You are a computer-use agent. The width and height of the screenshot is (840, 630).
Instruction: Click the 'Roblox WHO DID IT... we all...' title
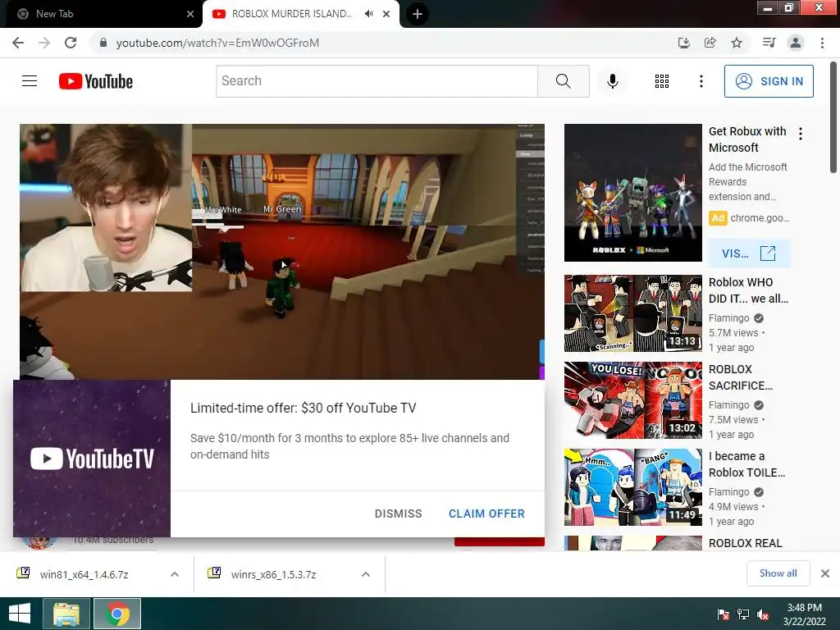pyautogui.click(x=748, y=290)
